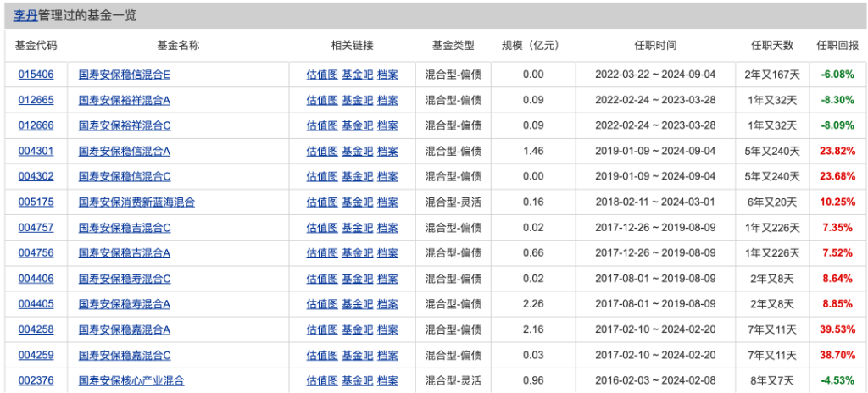868x393 pixels.
Task: Open 国寿安保稳吉混合C fund page
Action: coord(125,228)
